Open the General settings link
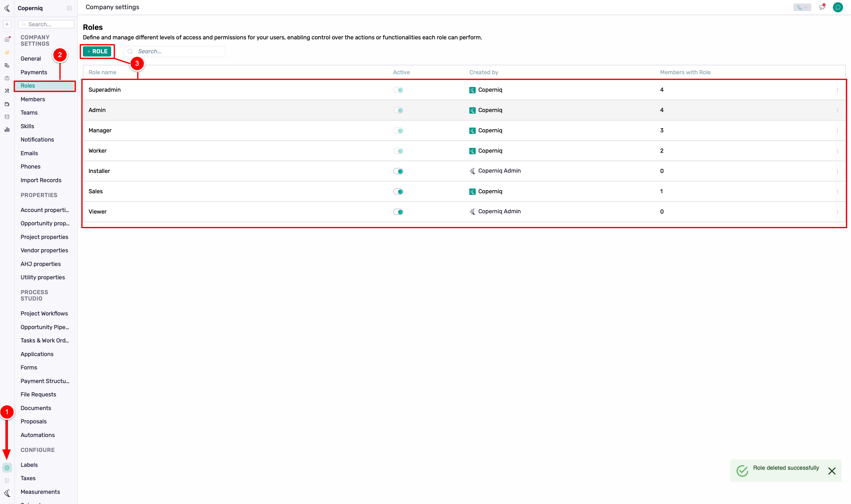851x504 pixels. coord(30,59)
